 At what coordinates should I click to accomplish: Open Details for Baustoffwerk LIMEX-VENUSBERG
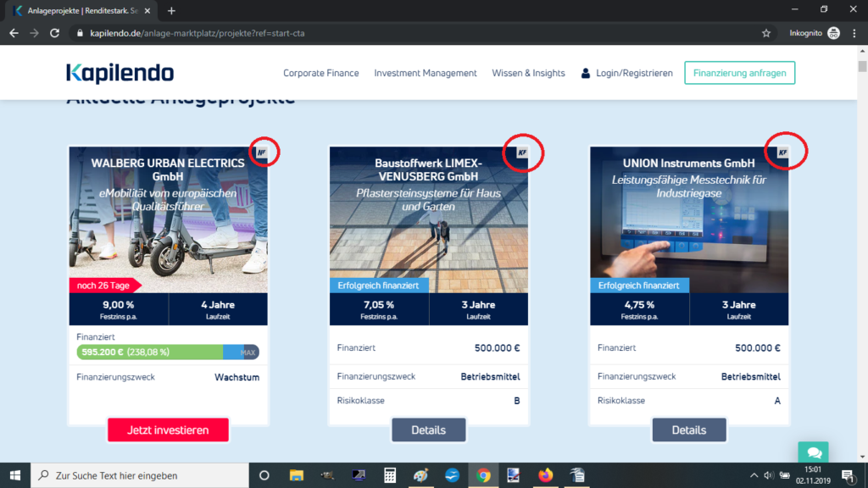428,430
